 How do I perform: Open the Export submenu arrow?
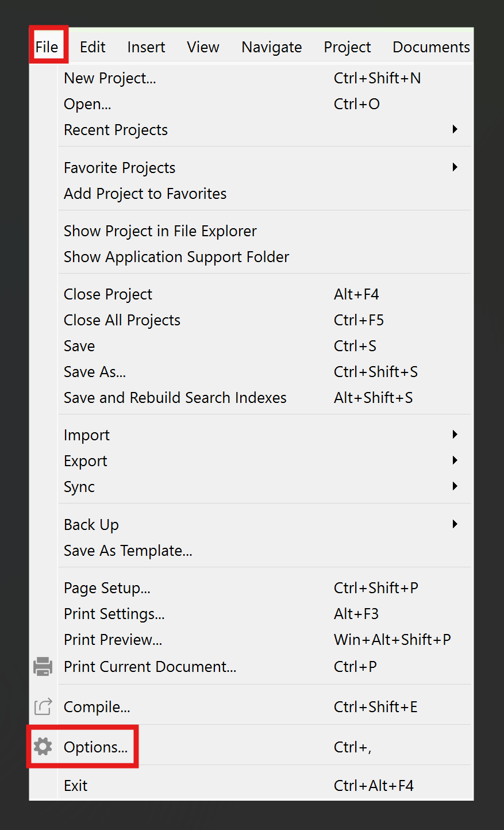click(455, 460)
